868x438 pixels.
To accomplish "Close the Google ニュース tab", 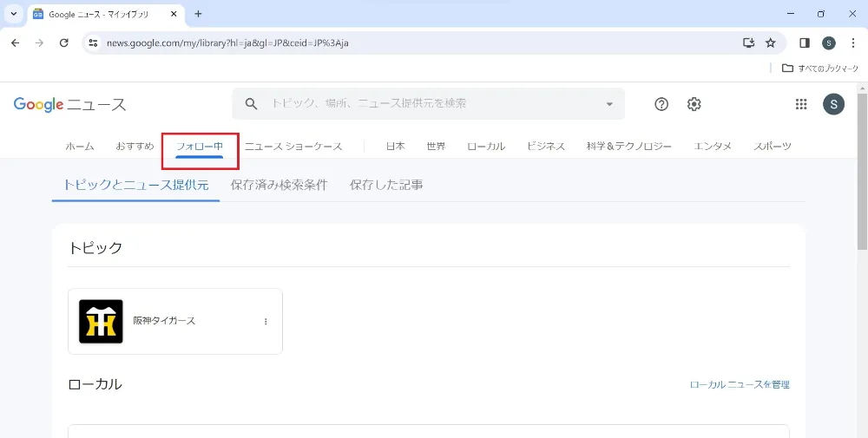I will click(174, 15).
